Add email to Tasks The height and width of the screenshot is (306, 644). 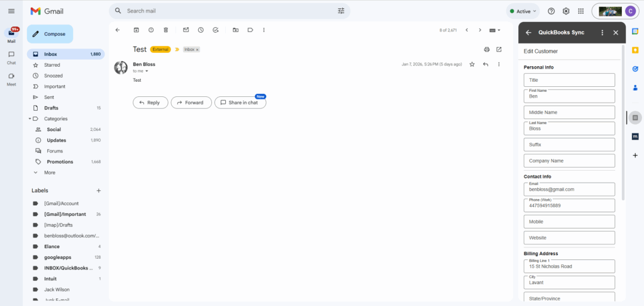pyautogui.click(x=216, y=30)
